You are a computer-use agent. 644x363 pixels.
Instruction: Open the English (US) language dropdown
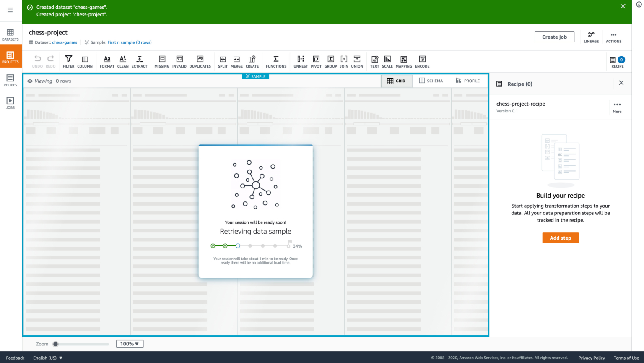48,358
